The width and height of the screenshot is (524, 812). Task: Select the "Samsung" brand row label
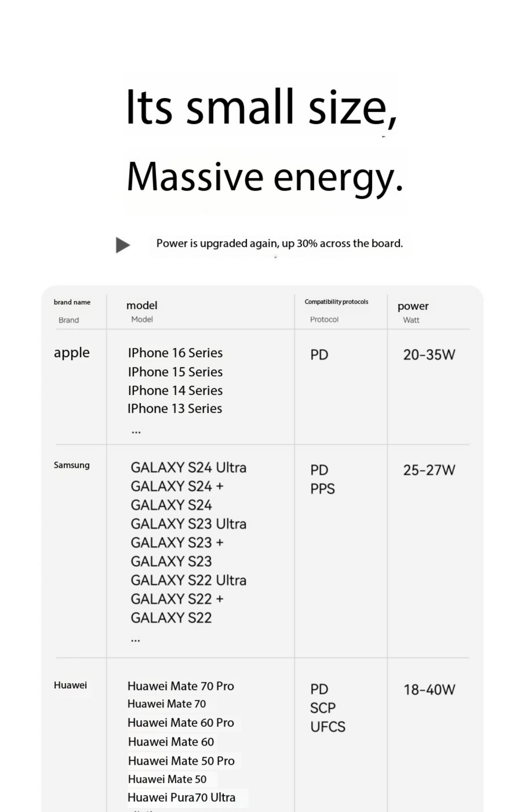[72, 465]
